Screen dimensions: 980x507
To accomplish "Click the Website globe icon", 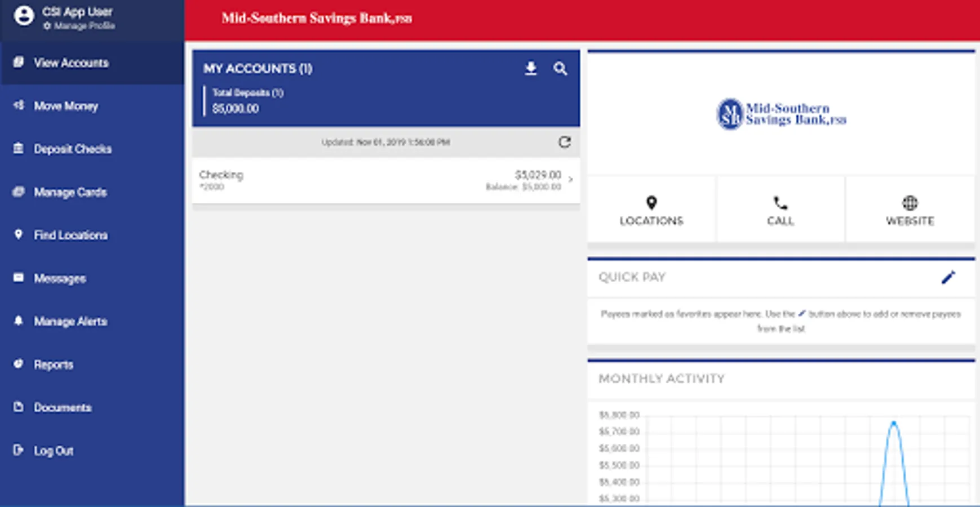I will coord(910,203).
